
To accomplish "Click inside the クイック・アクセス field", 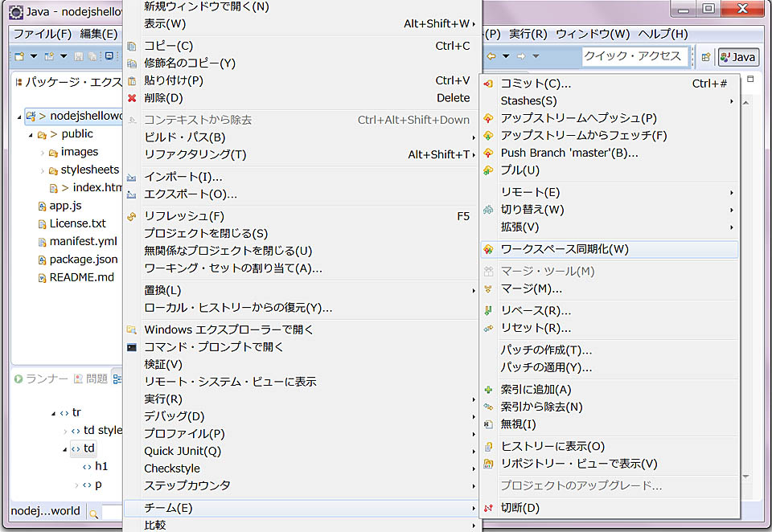I will (635, 57).
